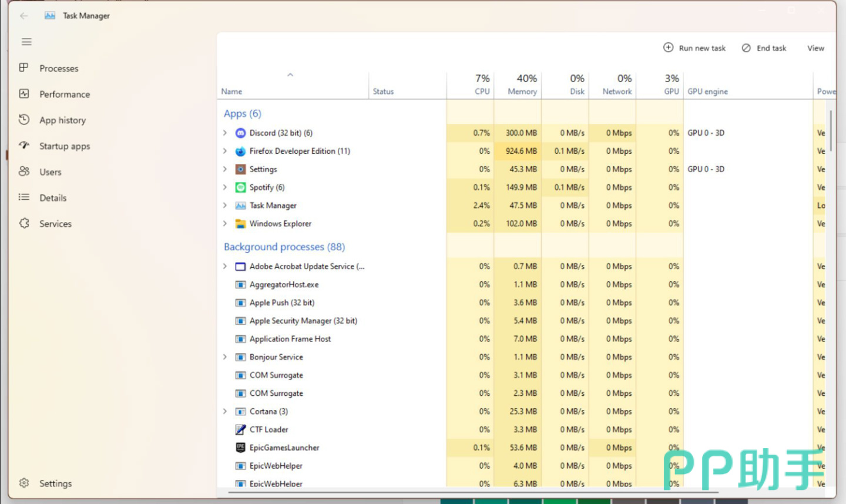
Task: Expand the Cortana process group
Action: point(225,411)
